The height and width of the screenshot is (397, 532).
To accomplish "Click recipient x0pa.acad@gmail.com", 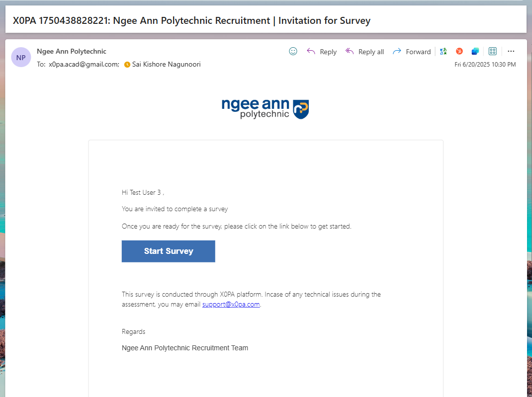I will click(84, 64).
